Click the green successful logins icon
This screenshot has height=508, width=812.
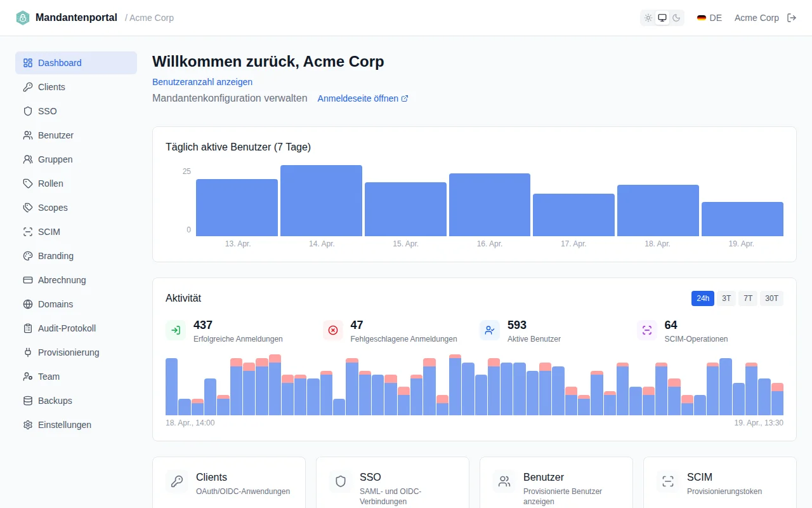[176, 330]
